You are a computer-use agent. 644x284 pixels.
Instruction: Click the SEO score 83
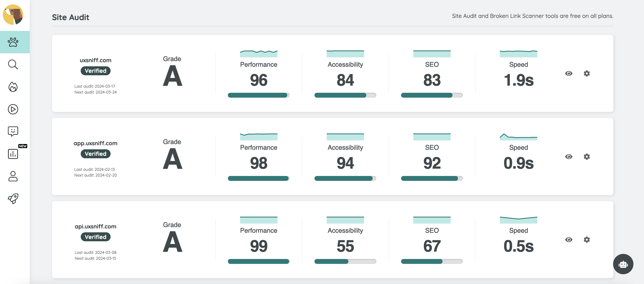[x=432, y=80]
